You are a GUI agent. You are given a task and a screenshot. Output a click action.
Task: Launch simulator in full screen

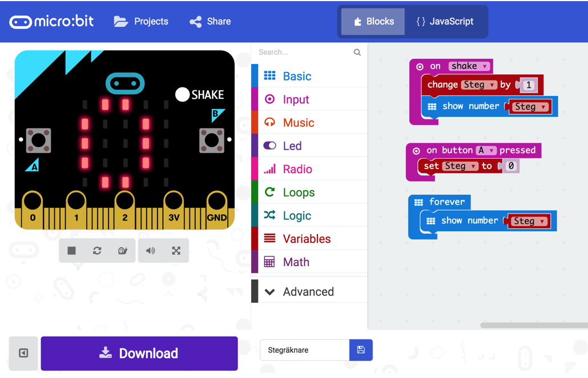pos(176,251)
